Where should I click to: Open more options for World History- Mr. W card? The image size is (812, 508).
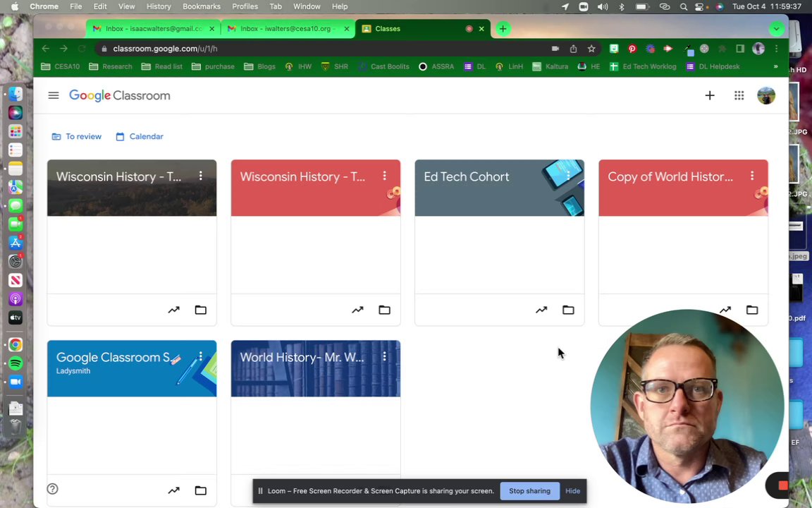[x=384, y=356]
